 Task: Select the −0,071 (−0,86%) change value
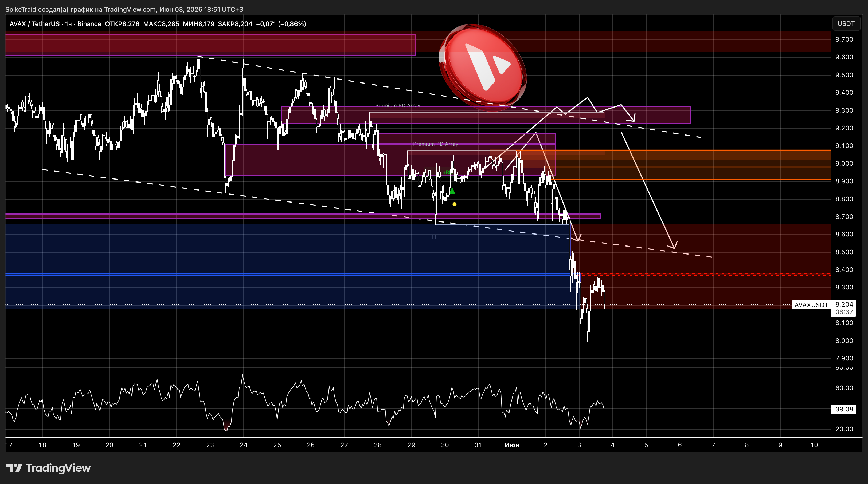[281, 24]
